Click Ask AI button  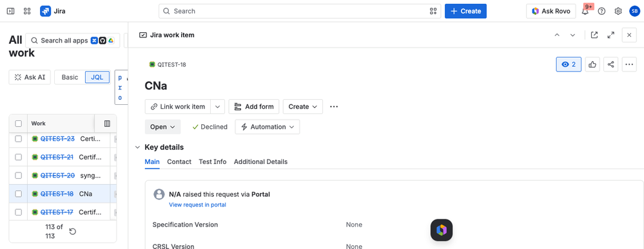[x=30, y=77]
